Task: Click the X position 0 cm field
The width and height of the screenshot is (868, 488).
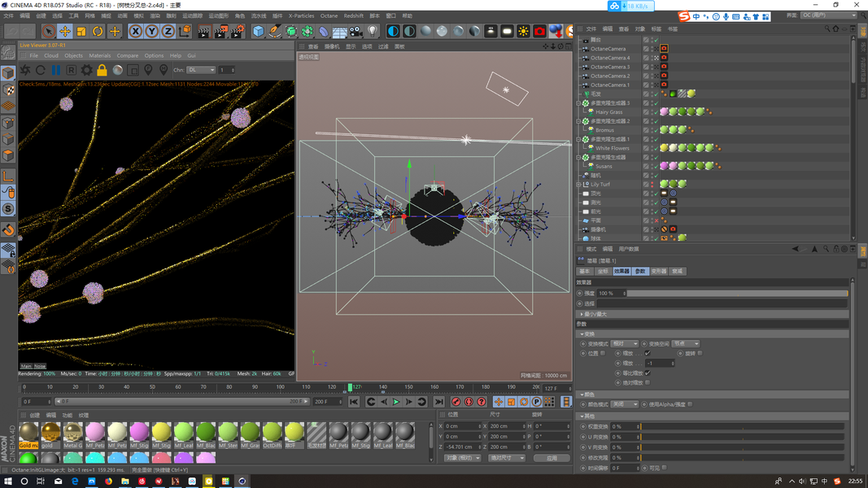Action: pyautogui.click(x=464, y=426)
